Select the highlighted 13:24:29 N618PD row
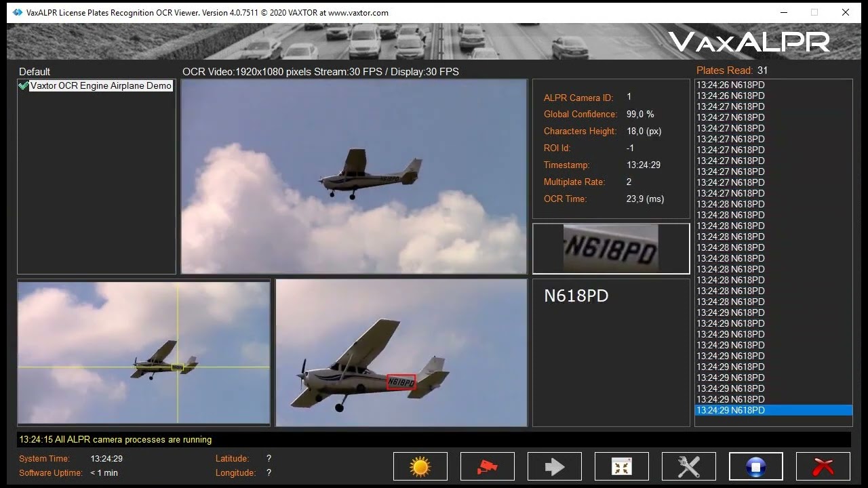 (x=774, y=410)
